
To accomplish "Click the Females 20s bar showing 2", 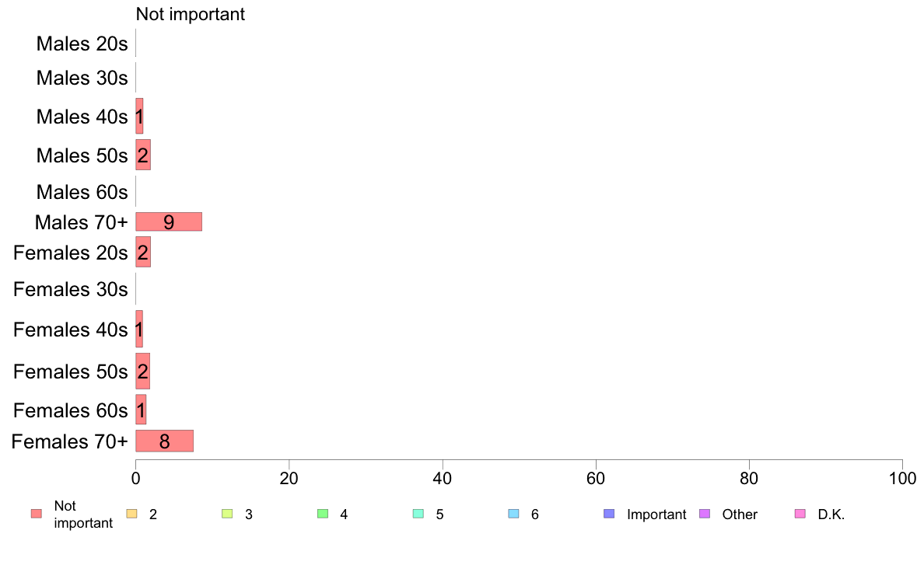I will click(x=143, y=252).
